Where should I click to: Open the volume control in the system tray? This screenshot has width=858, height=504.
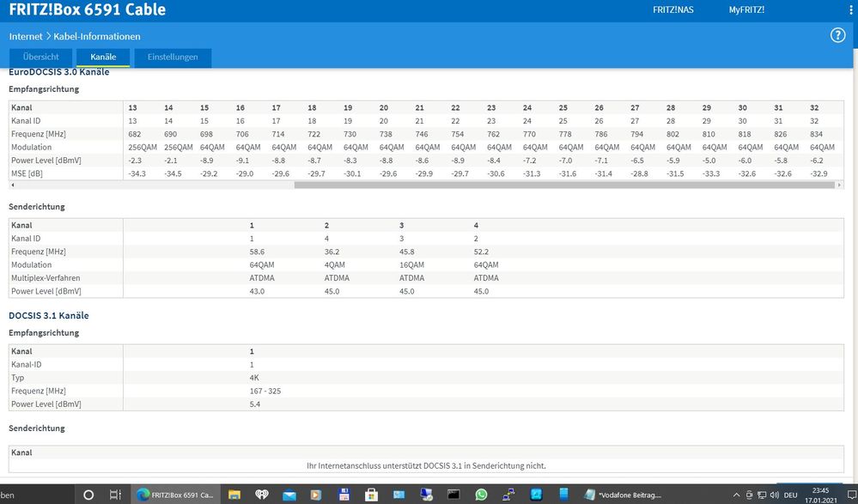tap(775, 495)
